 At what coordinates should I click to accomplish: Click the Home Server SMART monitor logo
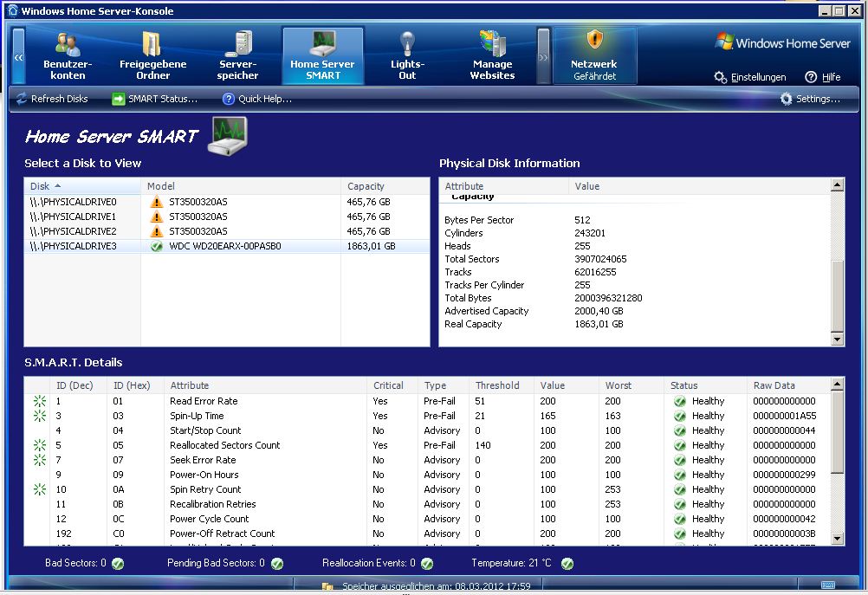point(227,135)
